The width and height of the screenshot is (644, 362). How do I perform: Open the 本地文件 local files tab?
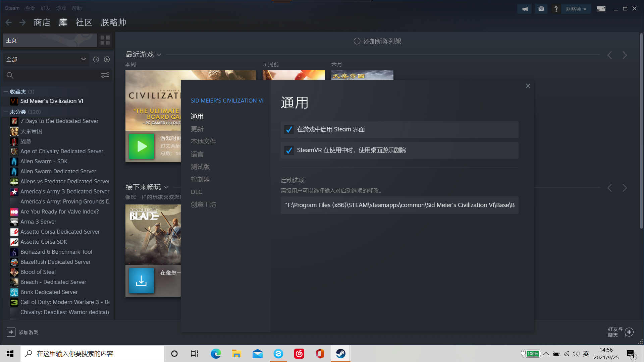pos(203,141)
